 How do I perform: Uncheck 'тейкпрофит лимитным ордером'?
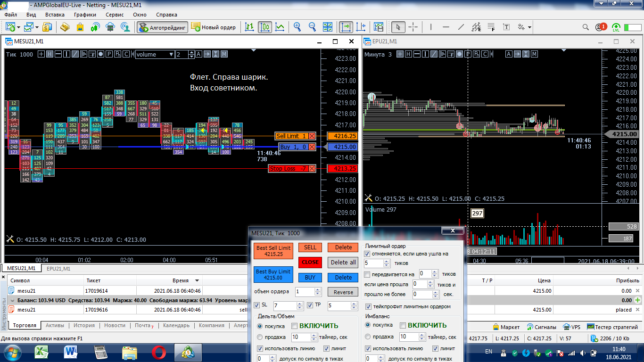tap(369, 306)
